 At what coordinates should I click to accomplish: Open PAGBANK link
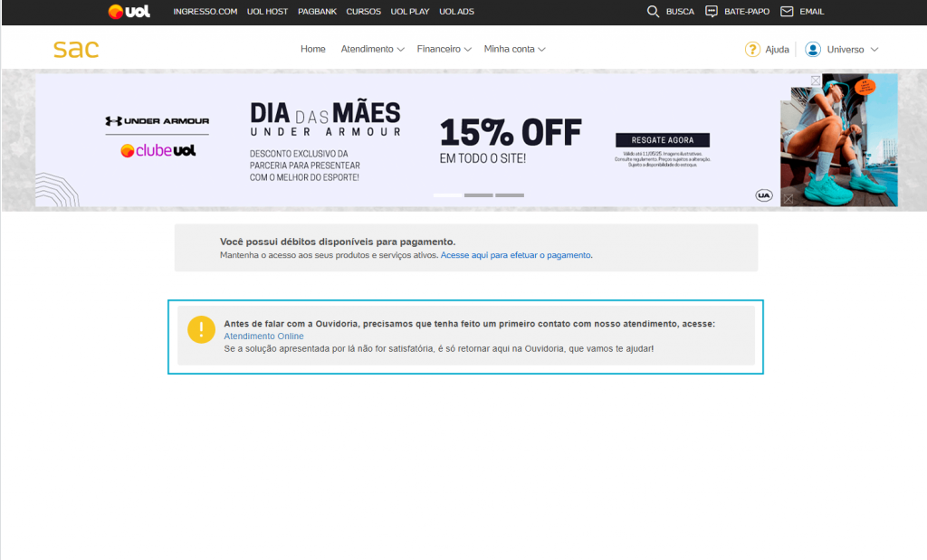coord(317,11)
